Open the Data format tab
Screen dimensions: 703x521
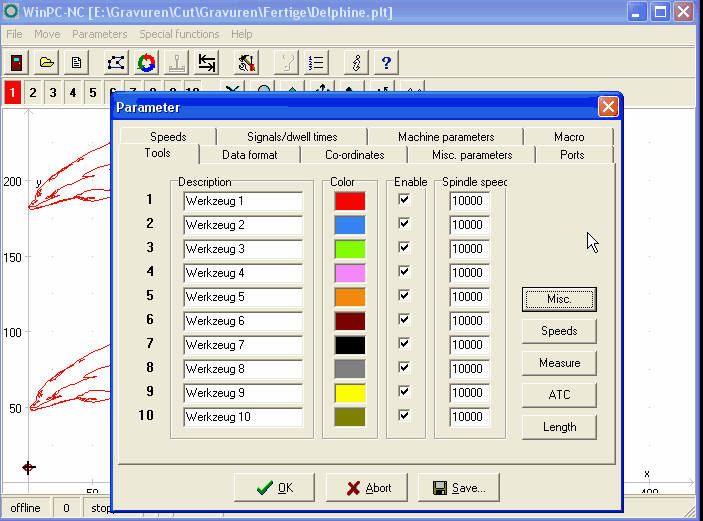point(250,155)
